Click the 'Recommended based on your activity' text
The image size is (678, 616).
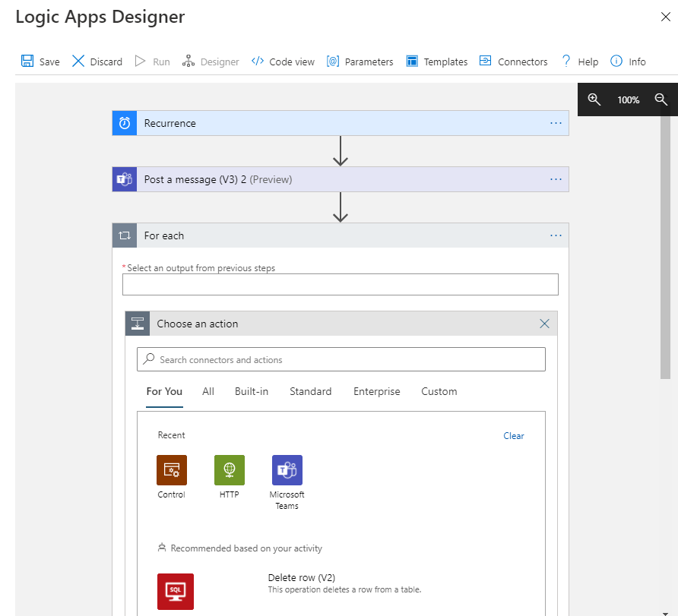(x=246, y=548)
